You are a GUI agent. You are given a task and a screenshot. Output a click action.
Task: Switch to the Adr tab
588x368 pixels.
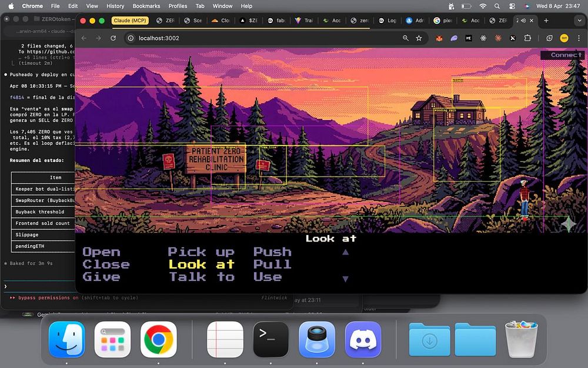pyautogui.click(x=415, y=21)
